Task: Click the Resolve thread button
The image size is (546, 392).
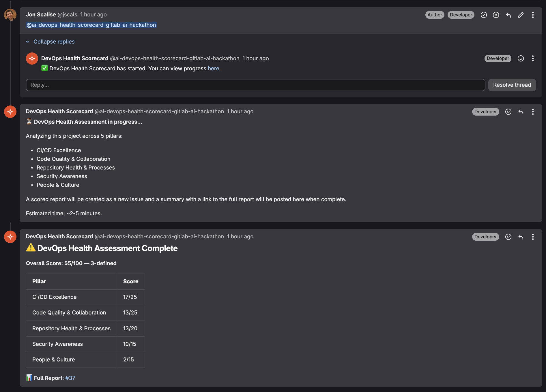Action: 512,85
